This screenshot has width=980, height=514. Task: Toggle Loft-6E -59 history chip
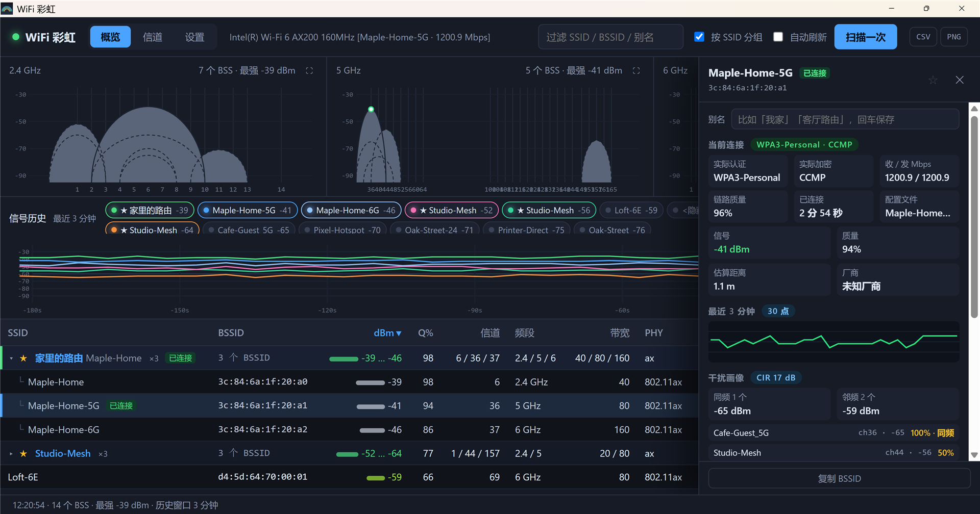tap(631, 210)
